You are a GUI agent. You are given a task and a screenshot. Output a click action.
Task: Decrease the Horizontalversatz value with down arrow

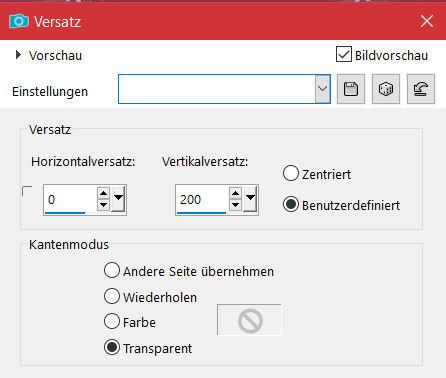(x=103, y=205)
